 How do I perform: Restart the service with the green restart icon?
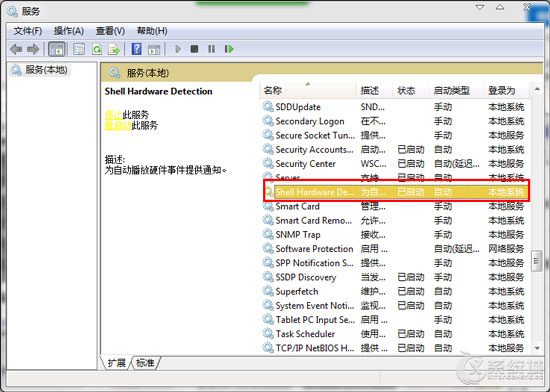click(229, 49)
